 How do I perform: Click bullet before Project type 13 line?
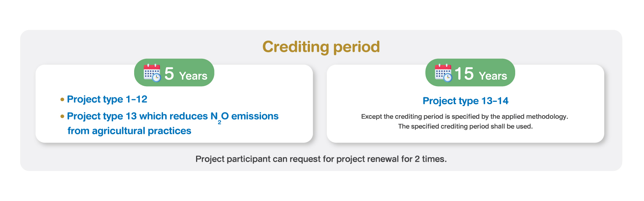pos(62,116)
